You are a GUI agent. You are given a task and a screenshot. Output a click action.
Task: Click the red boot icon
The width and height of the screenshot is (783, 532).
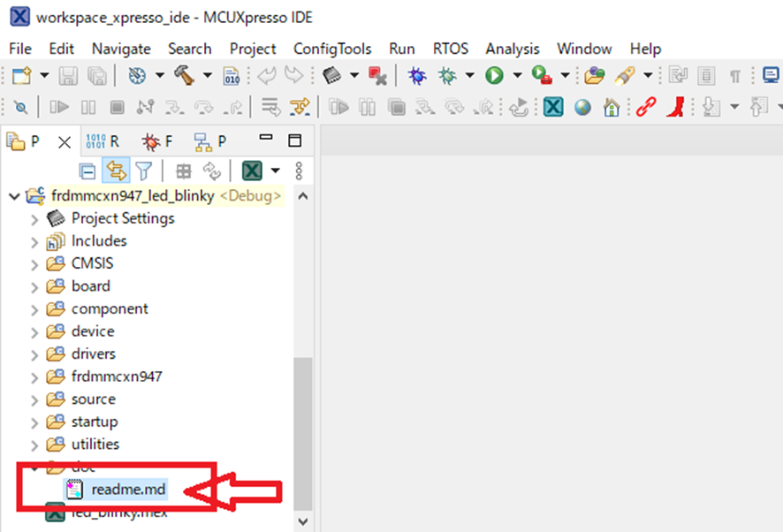tap(675, 107)
